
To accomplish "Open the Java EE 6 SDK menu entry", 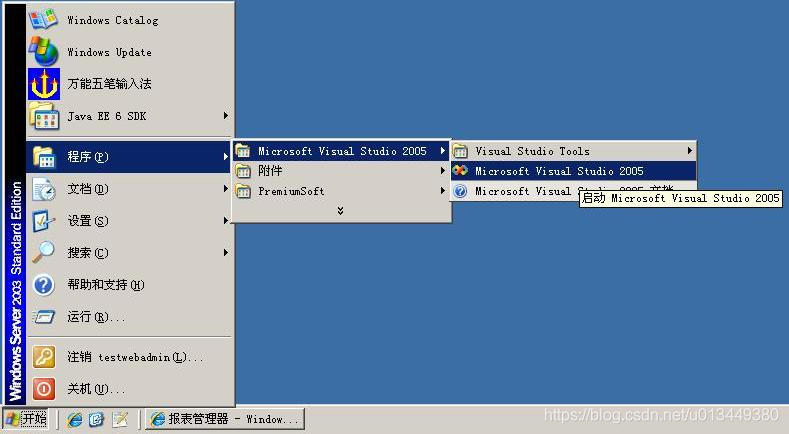I will click(x=130, y=116).
